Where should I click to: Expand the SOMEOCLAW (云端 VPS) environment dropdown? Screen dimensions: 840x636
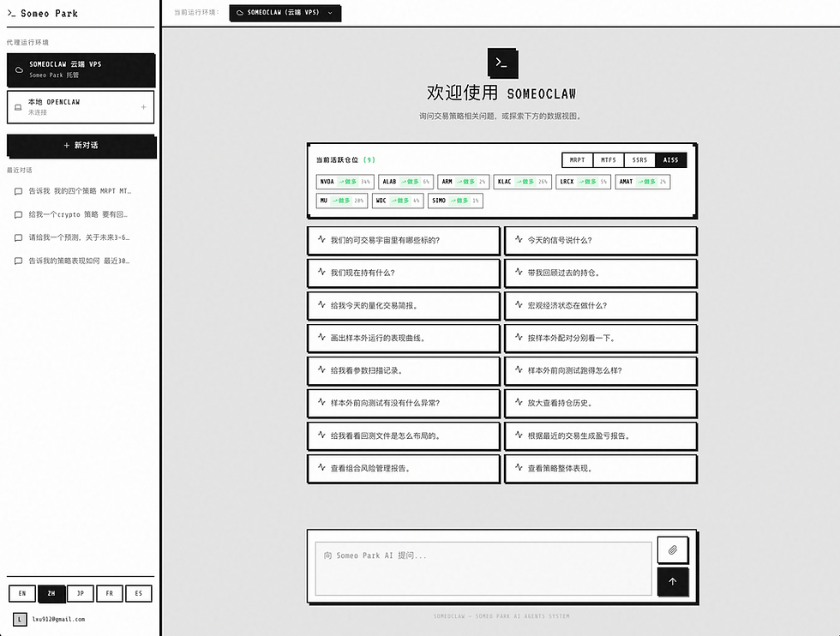click(x=285, y=13)
